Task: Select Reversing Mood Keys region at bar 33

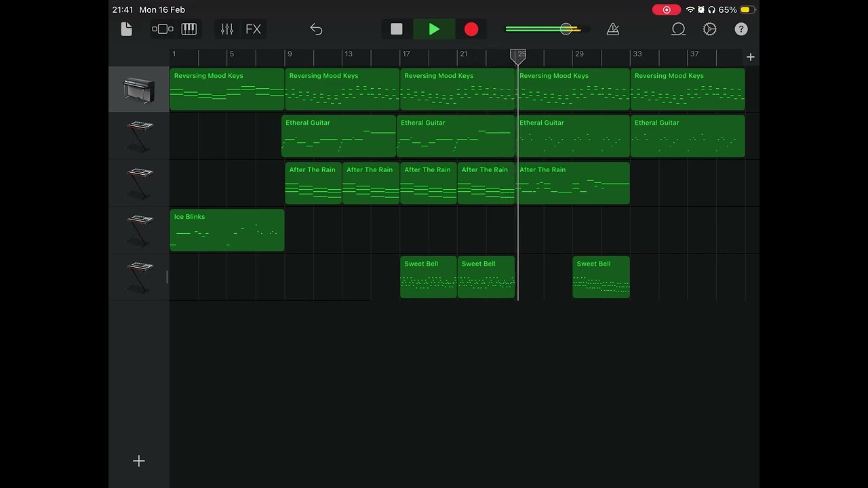Action: coord(688,89)
